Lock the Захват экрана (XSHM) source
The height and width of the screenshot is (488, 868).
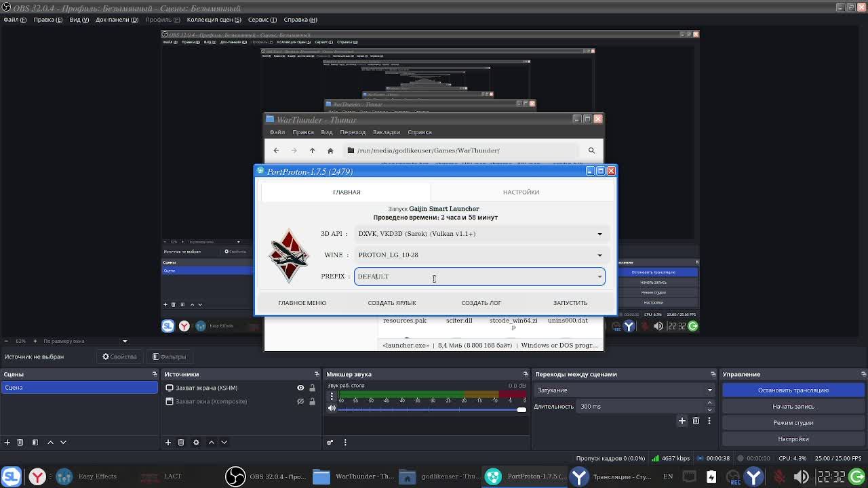(312, 388)
